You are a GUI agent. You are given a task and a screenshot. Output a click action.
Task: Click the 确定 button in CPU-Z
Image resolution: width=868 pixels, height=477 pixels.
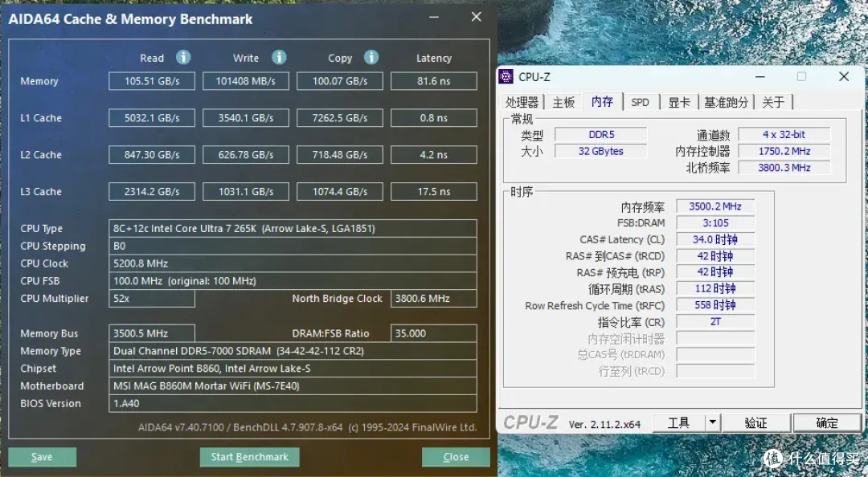coord(827,422)
